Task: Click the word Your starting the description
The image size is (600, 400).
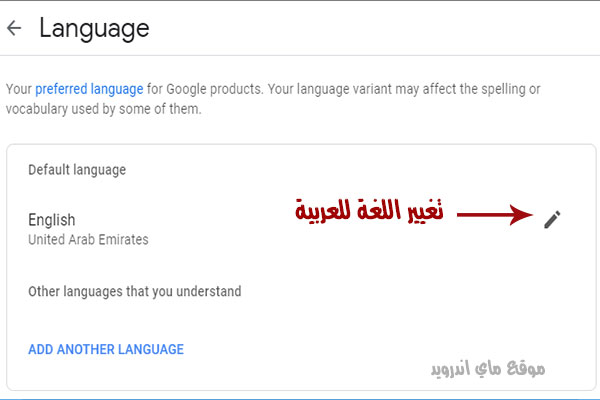Action: 19,89
